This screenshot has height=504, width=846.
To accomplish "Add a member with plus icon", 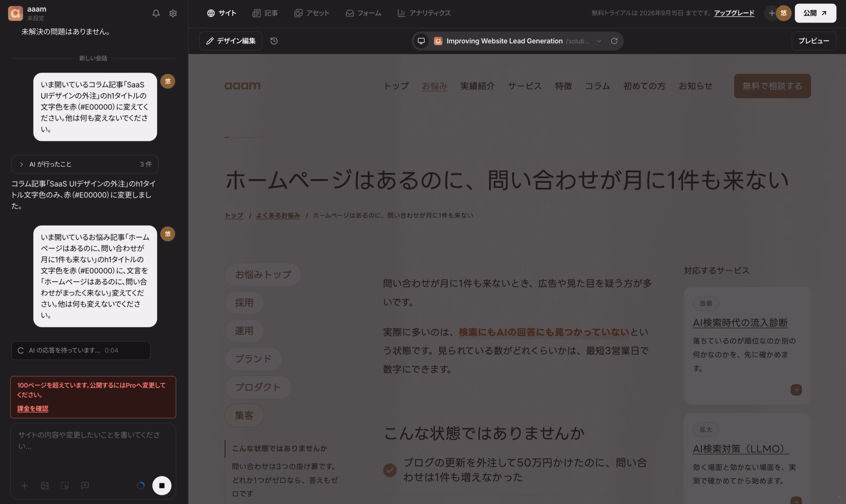I will tap(771, 13).
